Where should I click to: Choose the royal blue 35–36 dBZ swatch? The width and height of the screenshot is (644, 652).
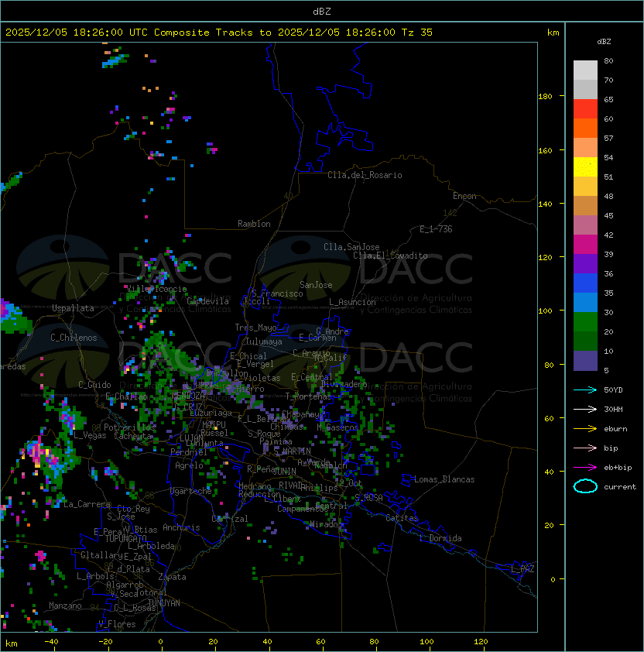click(x=585, y=283)
